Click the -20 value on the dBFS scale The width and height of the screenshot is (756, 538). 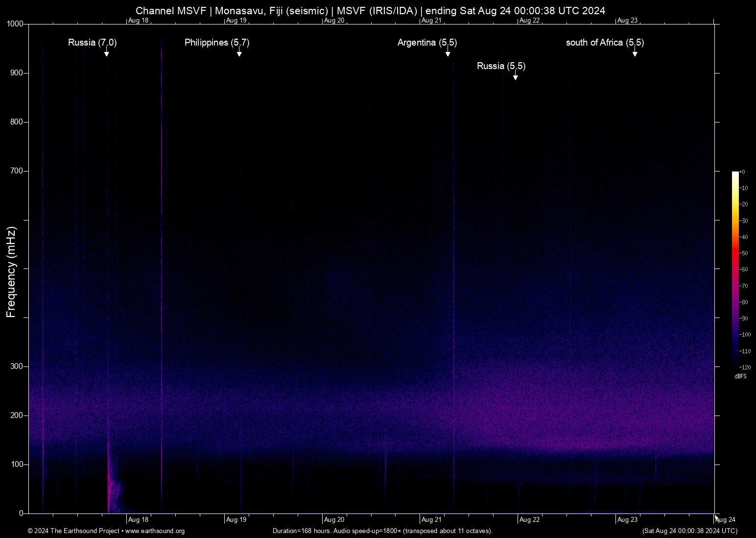pyautogui.click(x=743, y=204)
